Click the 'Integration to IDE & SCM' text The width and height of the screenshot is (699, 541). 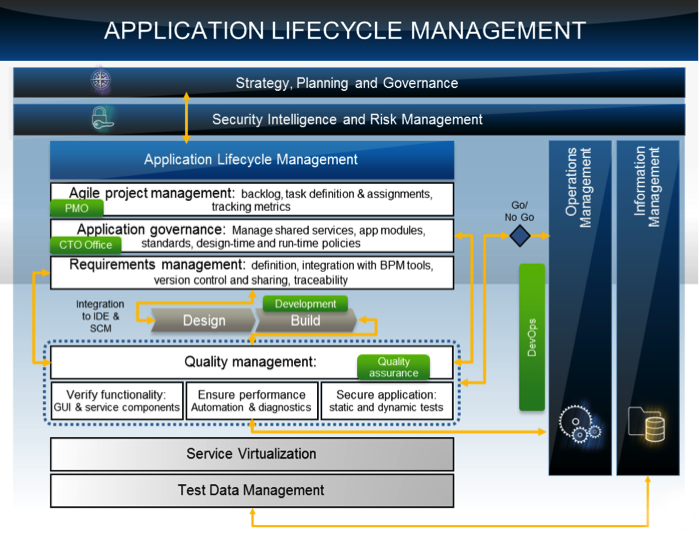(x=100, y=316)
